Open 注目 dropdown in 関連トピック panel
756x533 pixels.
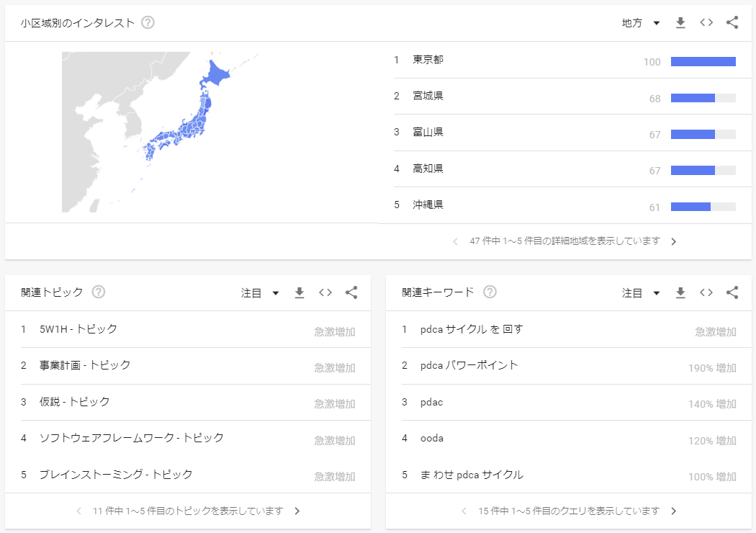click(260, 292)
